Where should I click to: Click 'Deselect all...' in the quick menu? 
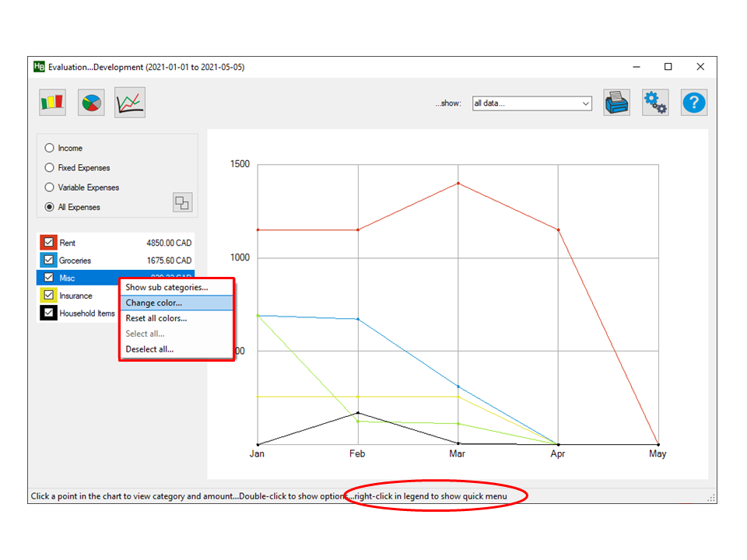[149, 349]
